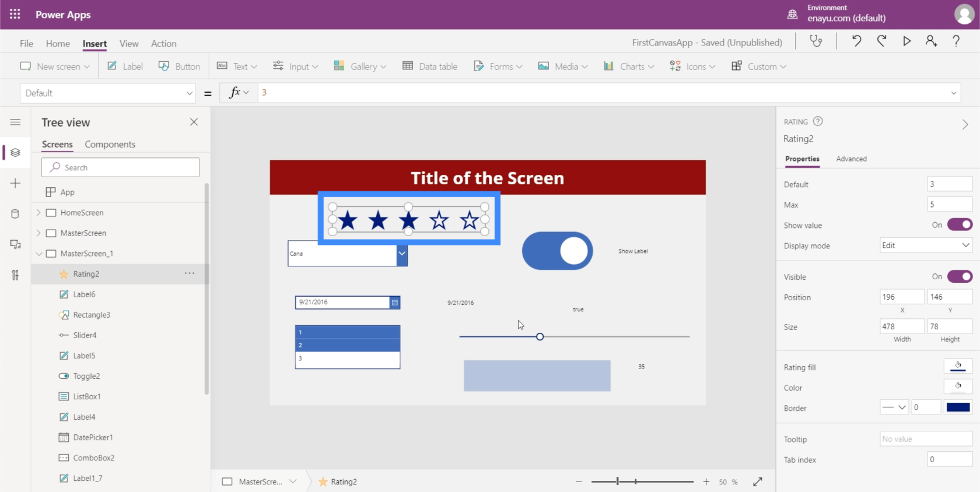This screenshot has height=492, width=980.
Task: Close the Tree view panel
Action: [194, 122]
